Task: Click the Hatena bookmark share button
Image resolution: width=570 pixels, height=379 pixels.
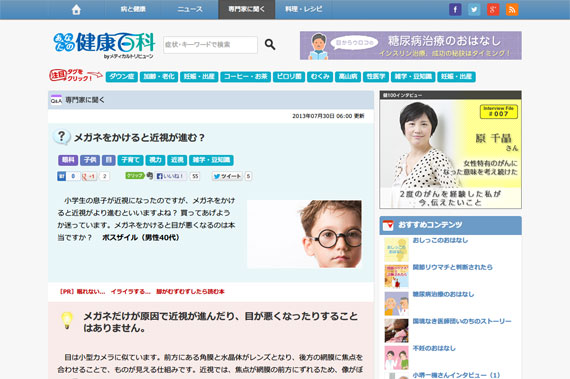Action: [x=68, y=176]
